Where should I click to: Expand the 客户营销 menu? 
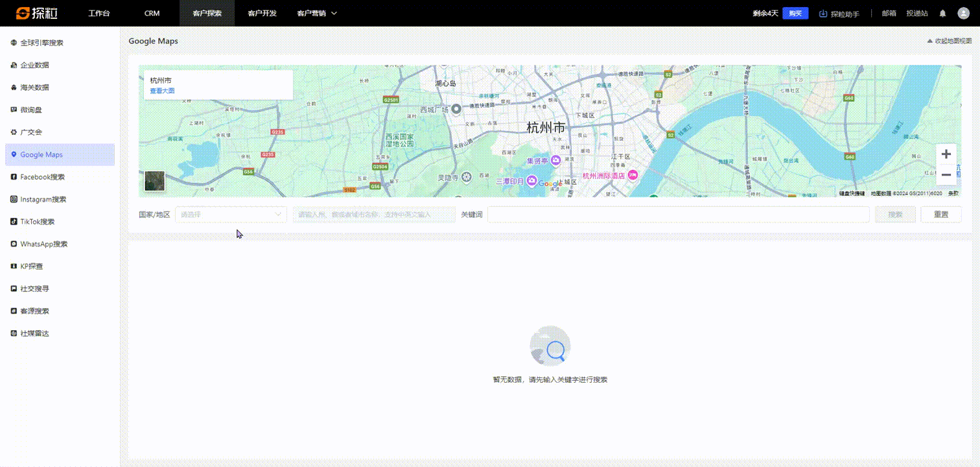point(317,13)
